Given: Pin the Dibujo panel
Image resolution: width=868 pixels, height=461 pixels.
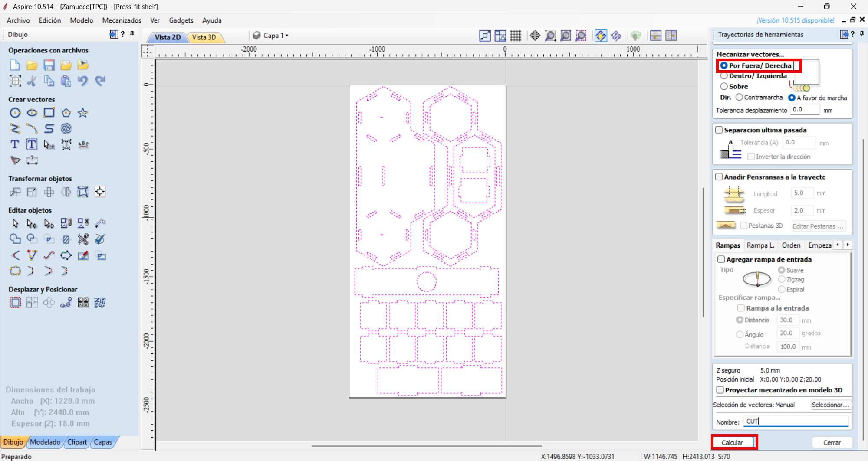Looking at the screenshot, I should (x=132, y=34).
